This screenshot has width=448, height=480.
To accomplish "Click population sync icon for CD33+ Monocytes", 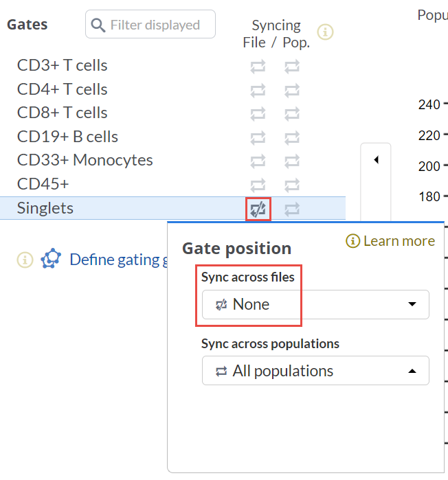I will [292, 161].
